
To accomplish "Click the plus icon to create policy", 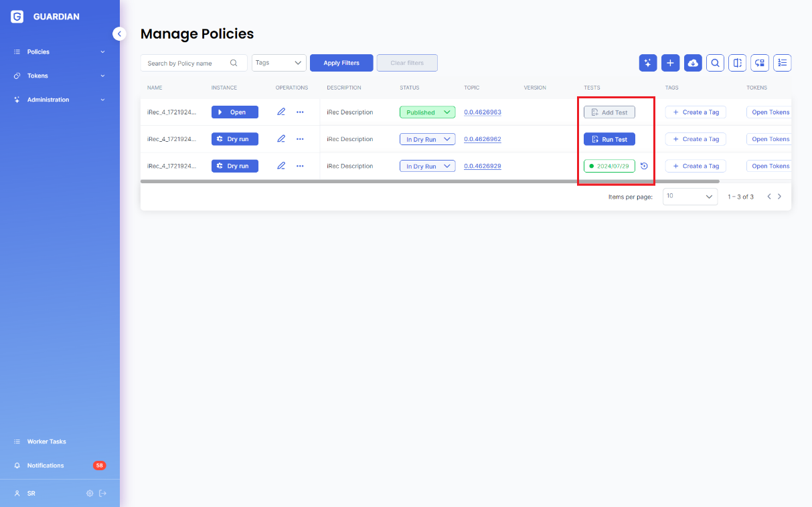I will click(670, 63).
